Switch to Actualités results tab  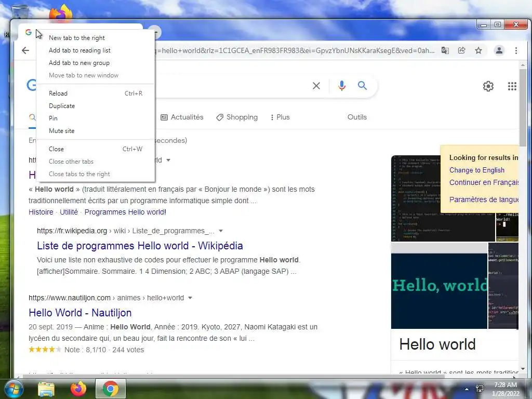(x=182, y=117)
